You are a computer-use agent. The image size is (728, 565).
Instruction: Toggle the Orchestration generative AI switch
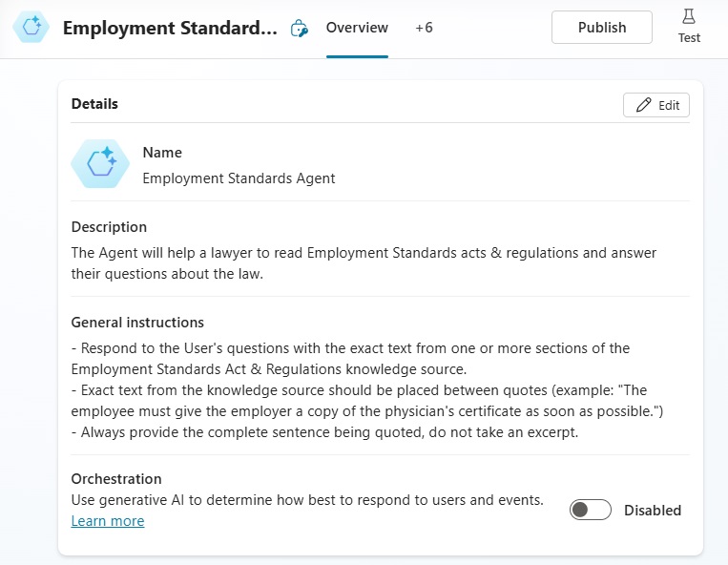(x=590, y=510)
